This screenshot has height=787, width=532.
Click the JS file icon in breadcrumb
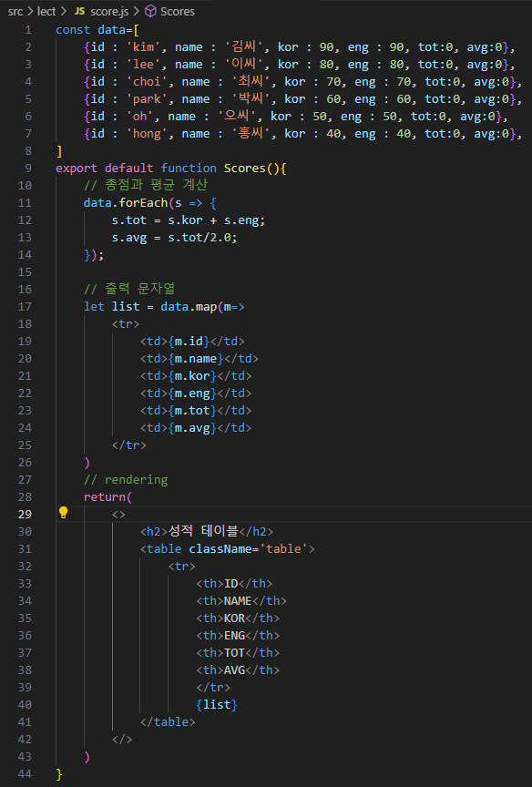tap(79, 11)
